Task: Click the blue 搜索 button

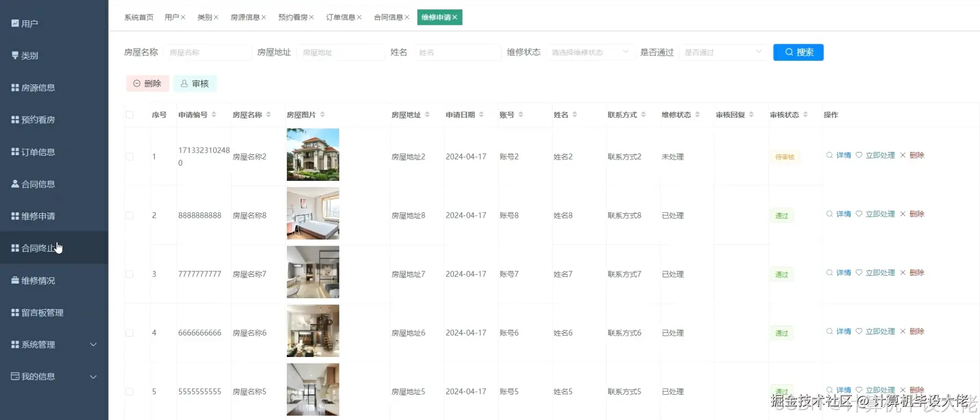Action: tap(798, 52)
